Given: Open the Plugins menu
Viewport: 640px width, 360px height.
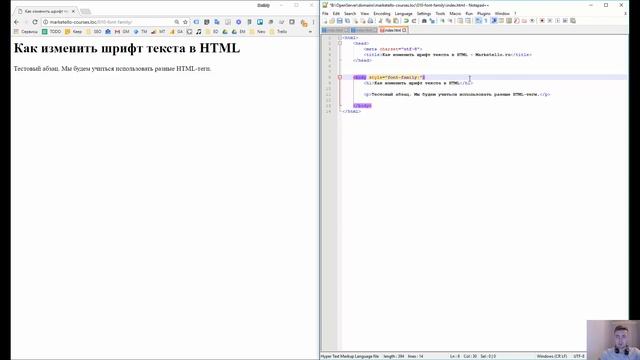Looking at the screenshot, I should (x=483, y=13).
